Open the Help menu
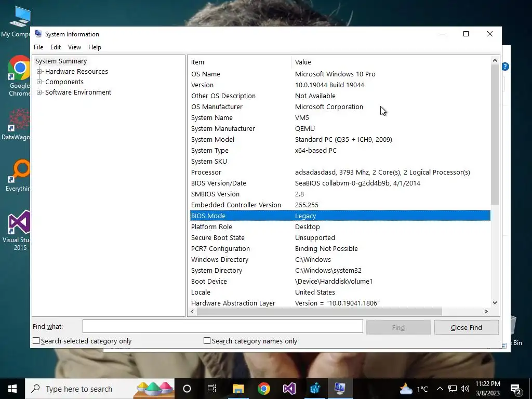Screen dimensions: 532x399 [x=95, y=47]
